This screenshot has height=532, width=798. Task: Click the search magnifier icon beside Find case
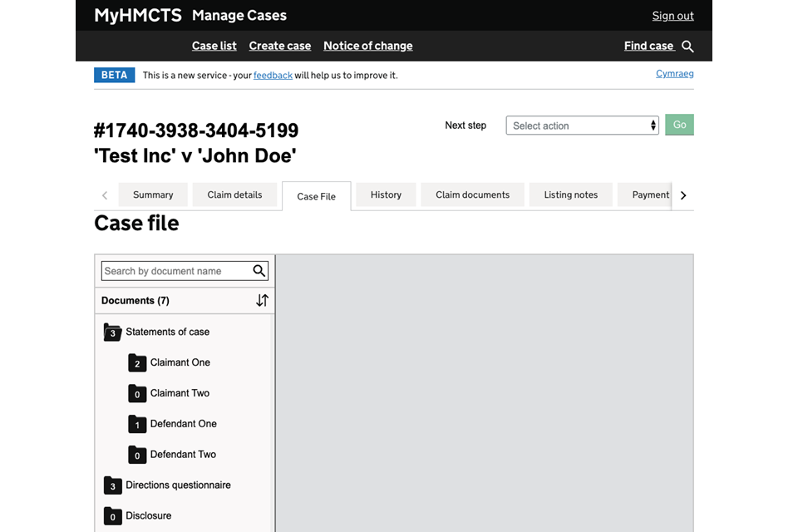point(687,47)
